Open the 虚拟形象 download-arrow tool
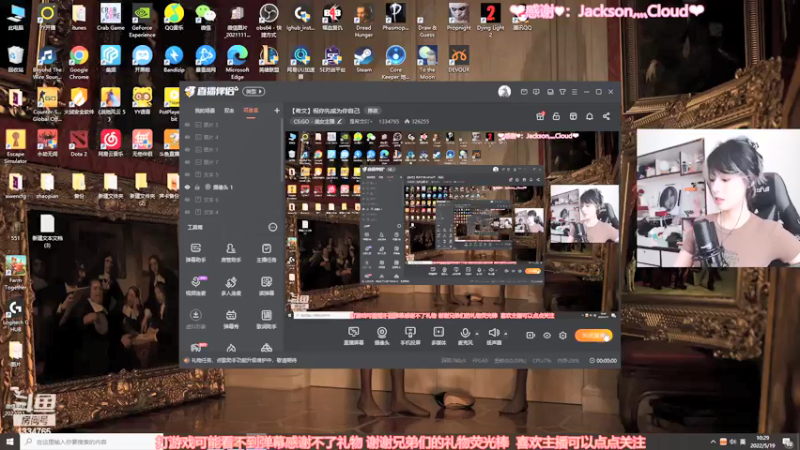 [x=195, y=319]
